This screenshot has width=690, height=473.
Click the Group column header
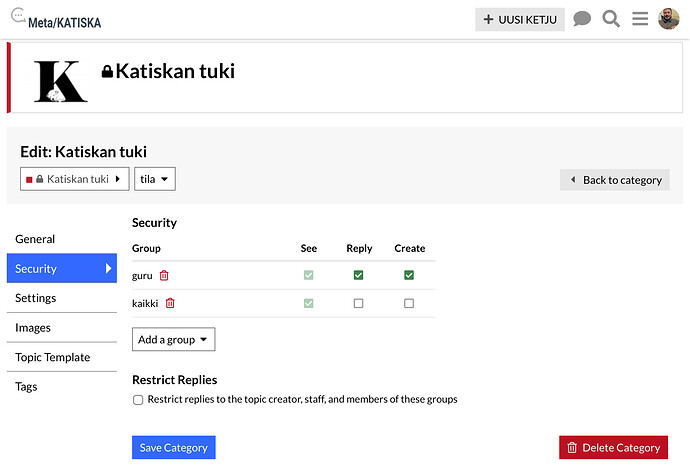coord(146,249)
